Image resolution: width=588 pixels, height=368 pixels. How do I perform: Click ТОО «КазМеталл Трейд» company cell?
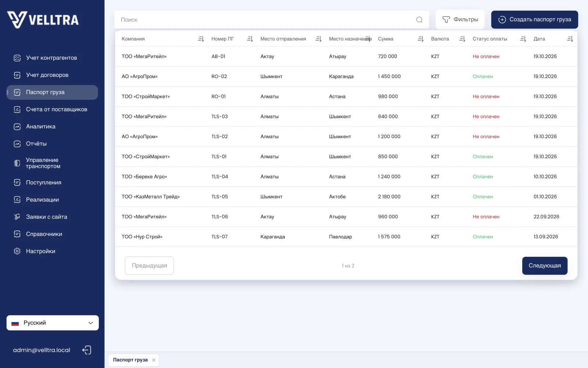[151, 197]
